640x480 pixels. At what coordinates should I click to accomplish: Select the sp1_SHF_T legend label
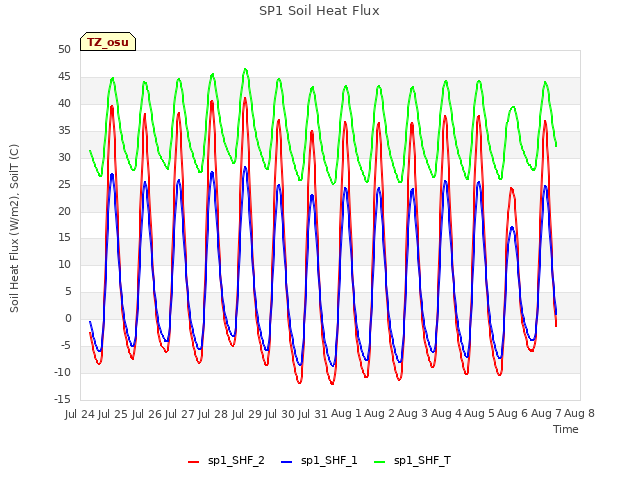(x=422, y=461)
